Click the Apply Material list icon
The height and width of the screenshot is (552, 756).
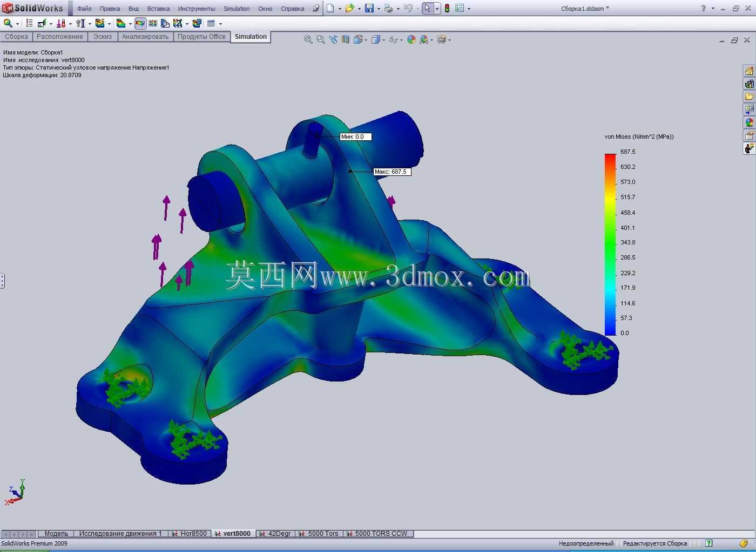29,23
